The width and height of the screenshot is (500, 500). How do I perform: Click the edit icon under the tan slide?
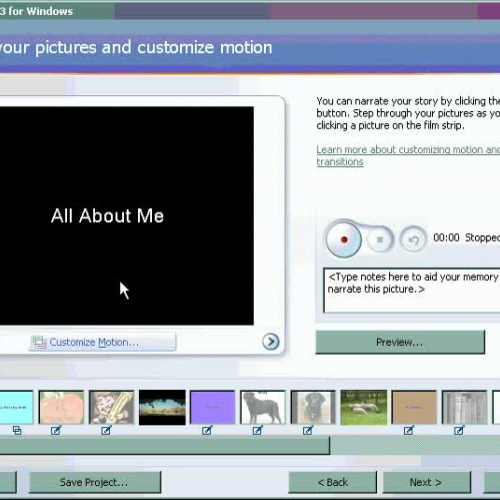(409, 430)
